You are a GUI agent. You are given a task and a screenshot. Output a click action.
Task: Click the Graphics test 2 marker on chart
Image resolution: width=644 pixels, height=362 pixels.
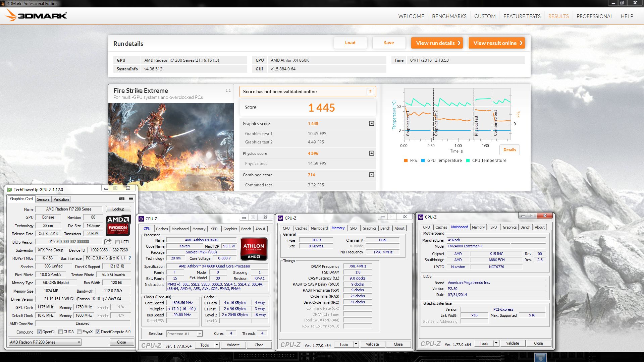(436, 123)
